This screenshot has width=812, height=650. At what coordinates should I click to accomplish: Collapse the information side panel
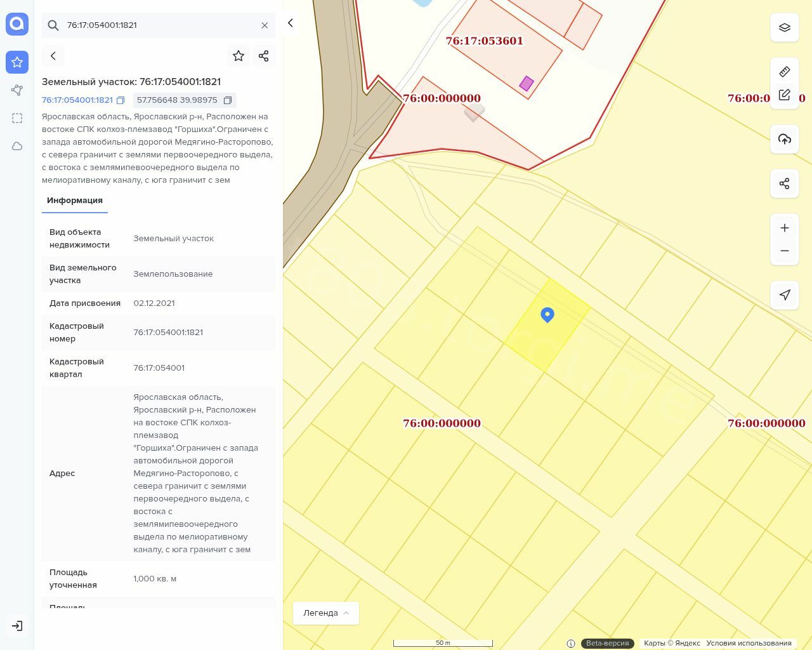click(x=291, y=23)
